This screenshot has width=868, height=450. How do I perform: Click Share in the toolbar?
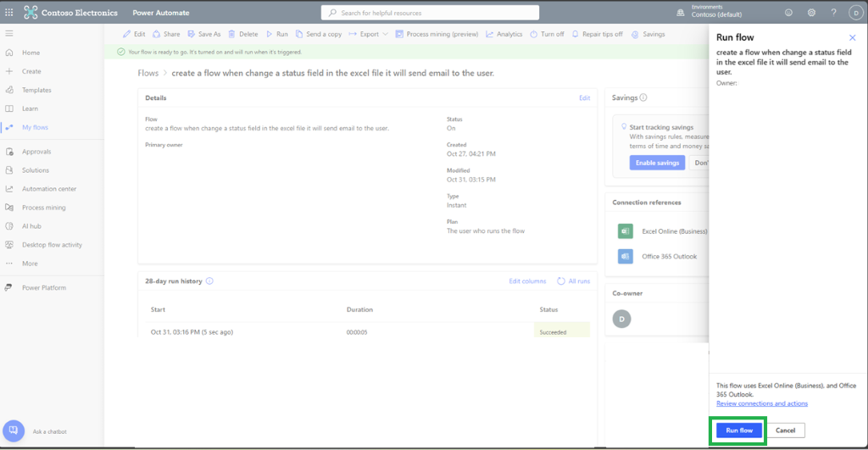click(x=166, y=34)
